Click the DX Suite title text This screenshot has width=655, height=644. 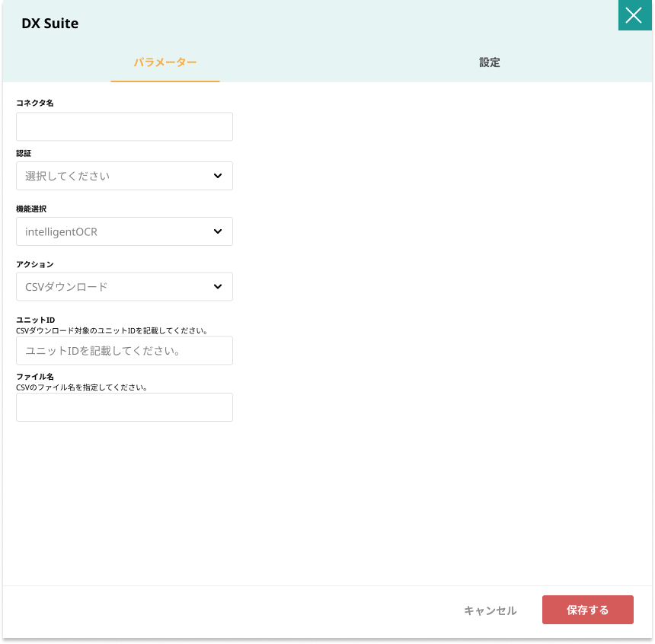tap(50, 24)
